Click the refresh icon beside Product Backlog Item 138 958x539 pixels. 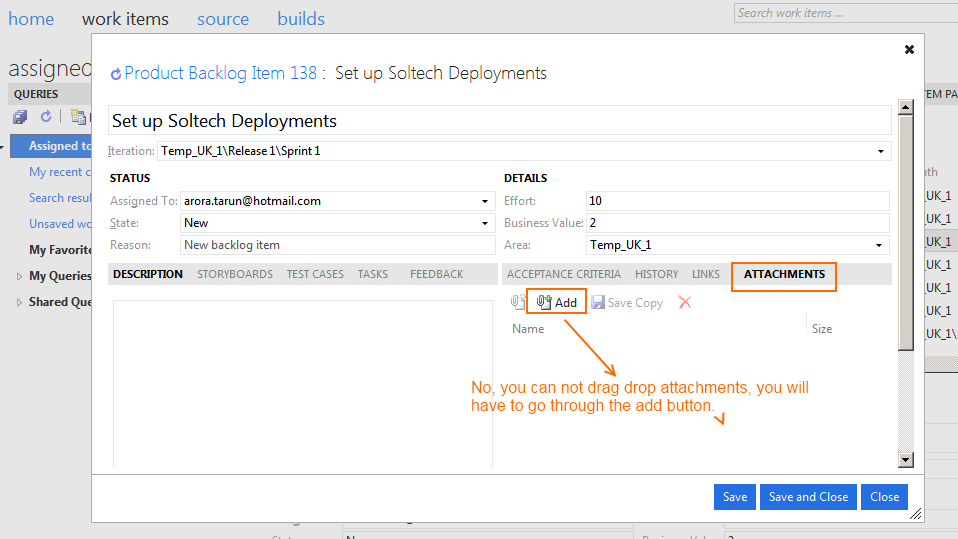[115, 74]
